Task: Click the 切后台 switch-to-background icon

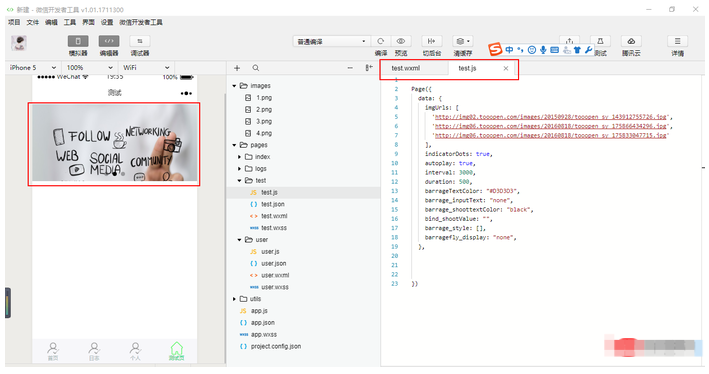Action: click(x=431, y=41)
